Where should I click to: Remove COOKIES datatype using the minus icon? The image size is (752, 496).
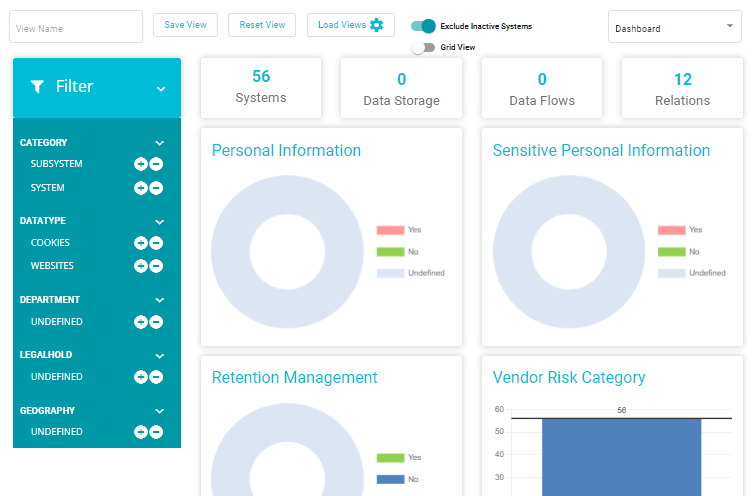[156, 243]
